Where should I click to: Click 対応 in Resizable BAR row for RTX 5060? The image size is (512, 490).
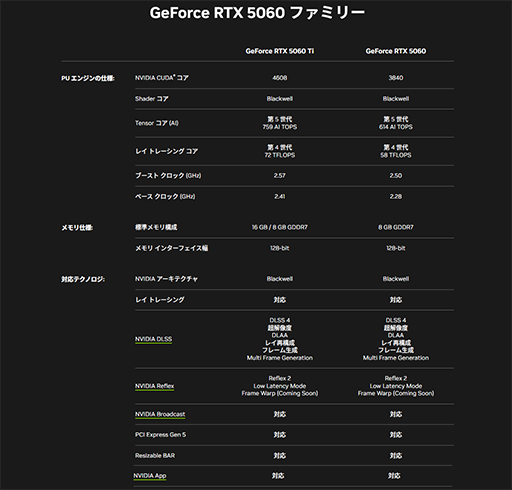coord(396,456)
